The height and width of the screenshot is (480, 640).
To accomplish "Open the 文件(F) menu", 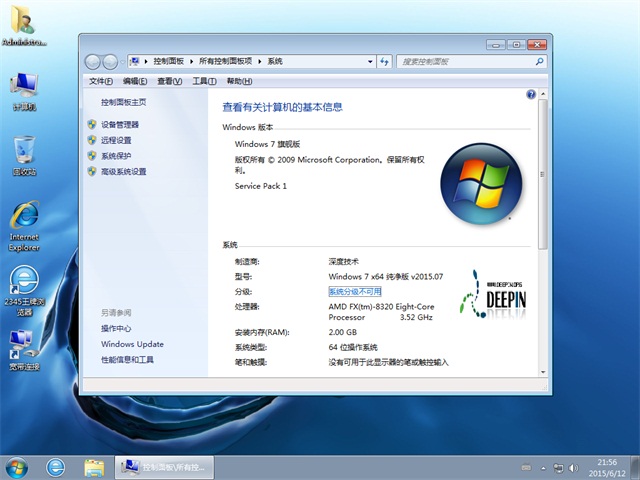I will [100, 81].
